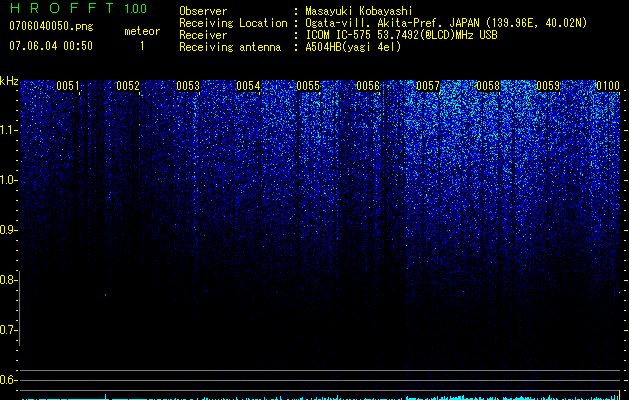Image resolution: width=629 pixels, height=400 pixels.
Task: Click the 0059 time marker
Action: pos(548,86)
